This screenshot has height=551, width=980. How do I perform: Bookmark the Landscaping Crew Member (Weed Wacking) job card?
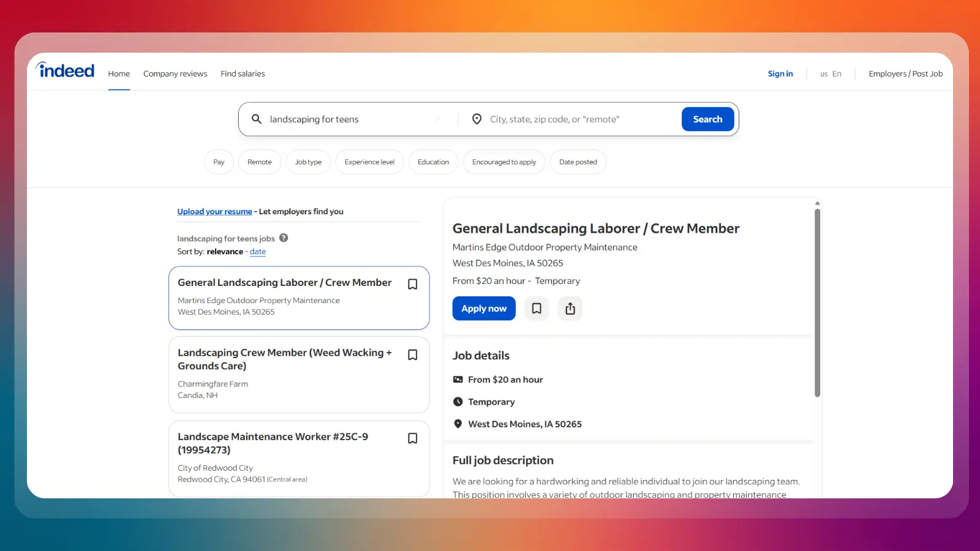click(413, 355)
